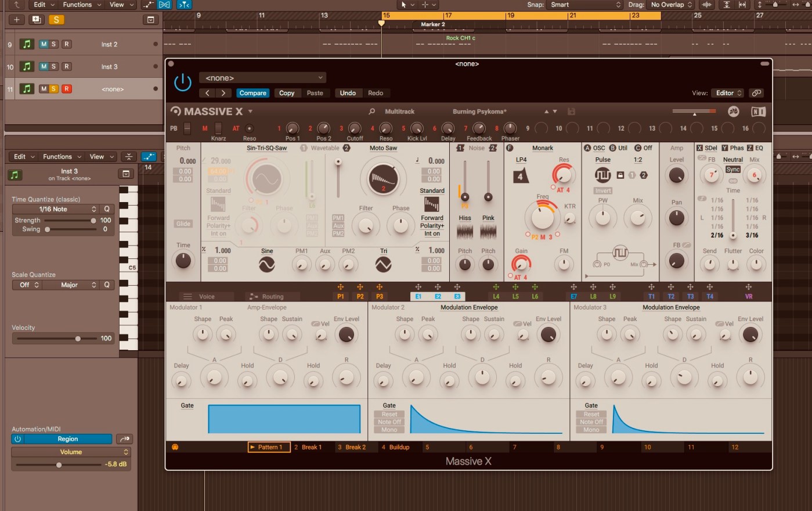Click the instrument icon on track 10
812x511 pixels.
(27, 67)
